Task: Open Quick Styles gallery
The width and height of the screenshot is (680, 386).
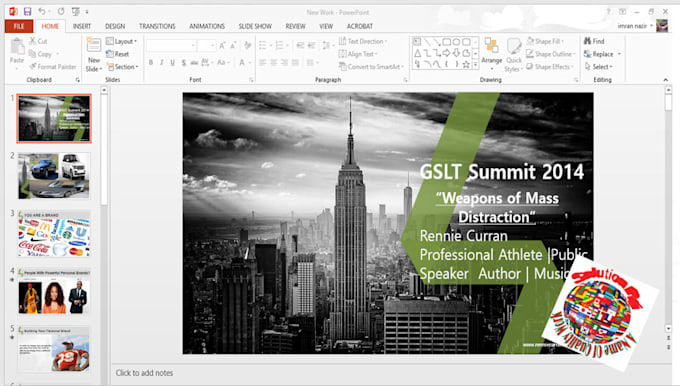Action: [513, 55]
